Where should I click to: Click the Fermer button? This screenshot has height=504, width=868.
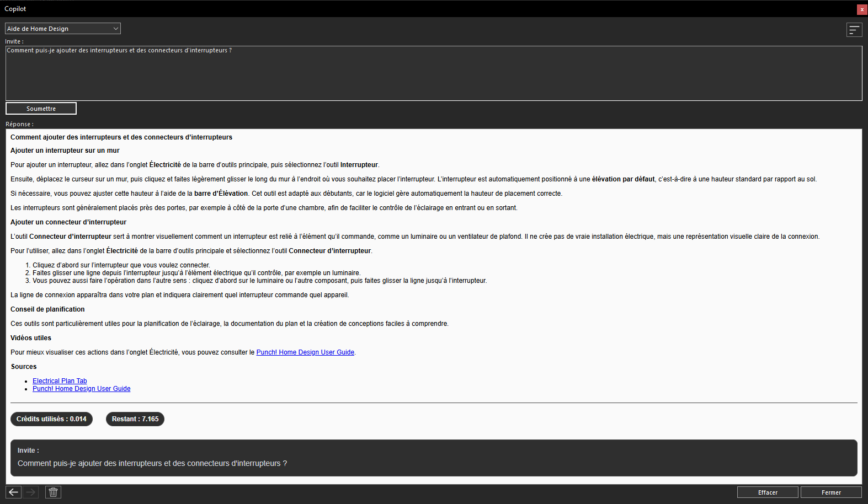831,492
